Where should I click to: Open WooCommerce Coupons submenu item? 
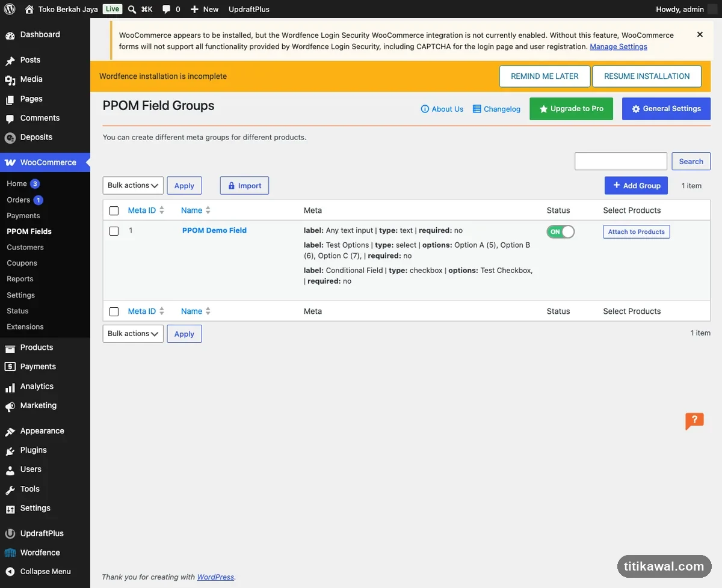(x=22, y=263)
